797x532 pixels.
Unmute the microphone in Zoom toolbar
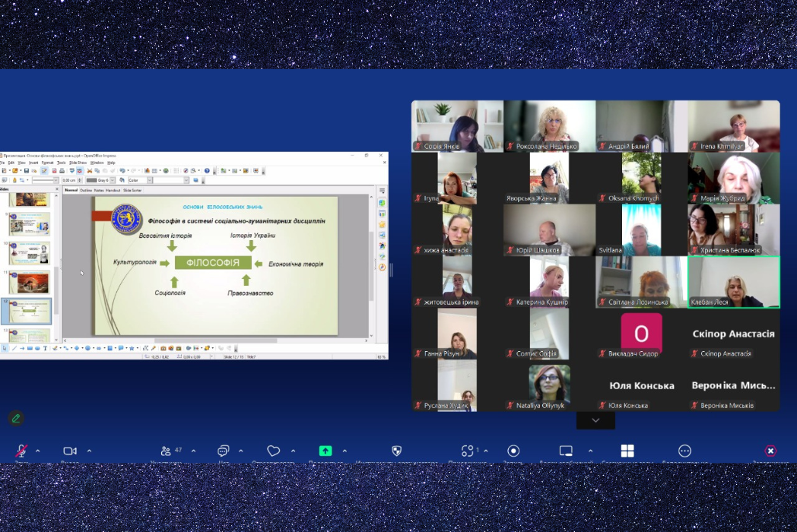[x=21, y=451]
